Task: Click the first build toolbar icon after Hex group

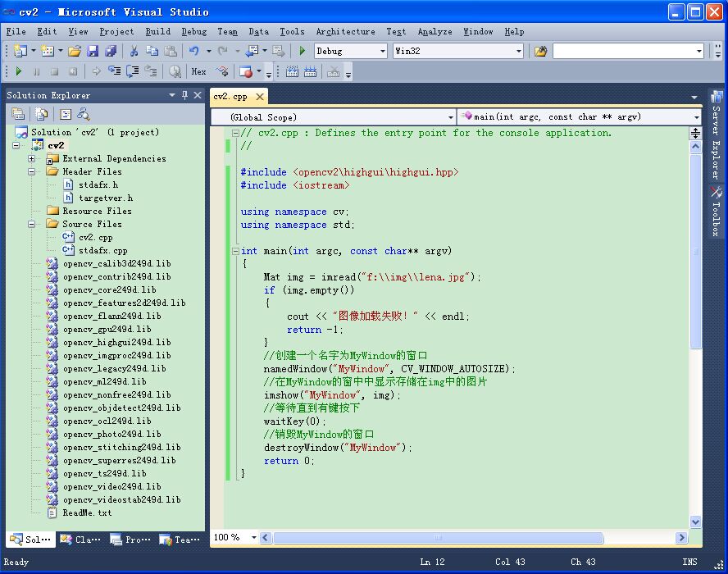Action: click(292, 71)
